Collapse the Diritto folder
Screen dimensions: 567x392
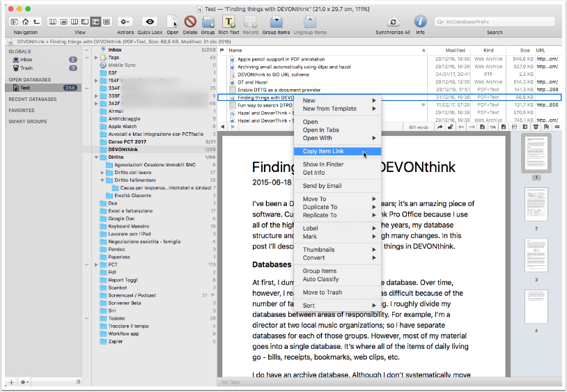(x=96, y=157)
